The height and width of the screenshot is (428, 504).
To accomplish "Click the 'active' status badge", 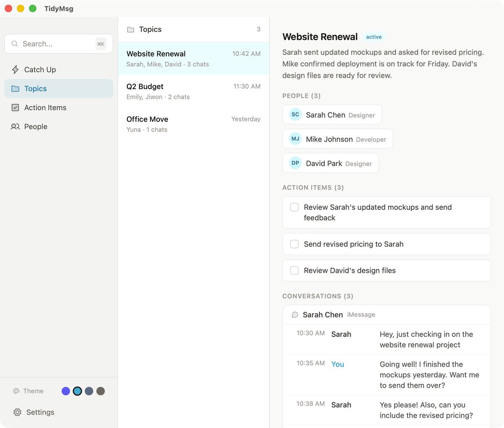I will tap(374, 37).
